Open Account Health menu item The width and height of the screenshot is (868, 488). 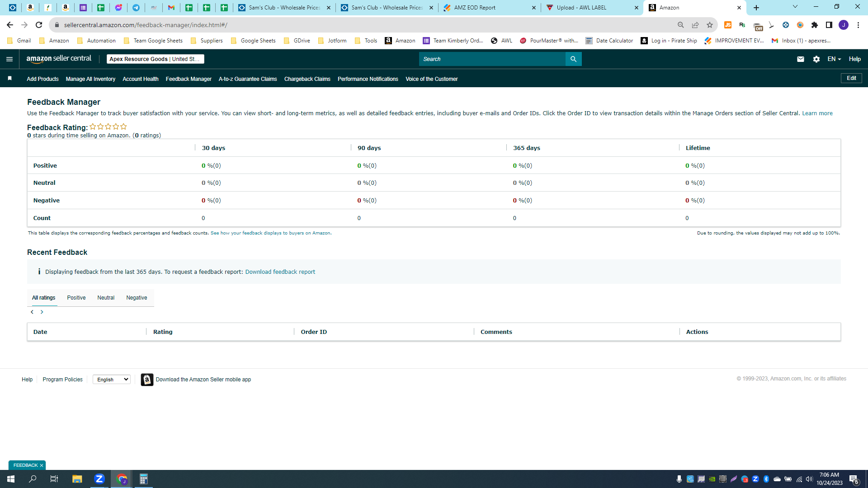(141, 79)
